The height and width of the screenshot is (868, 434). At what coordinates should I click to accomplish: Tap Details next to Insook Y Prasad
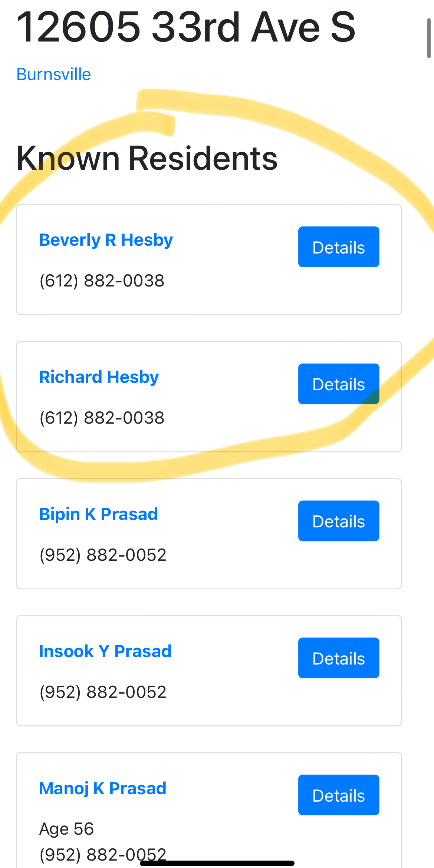click(339, 658)
